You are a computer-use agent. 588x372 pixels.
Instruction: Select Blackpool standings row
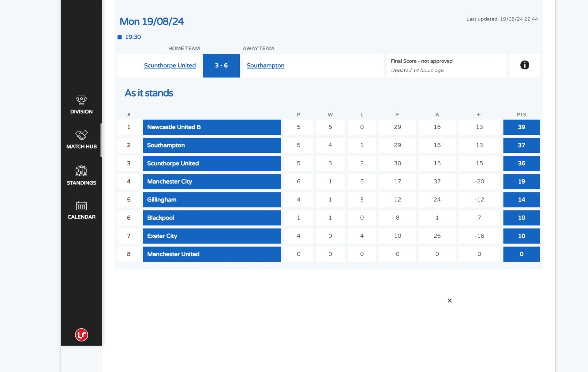tap(328, 218)
